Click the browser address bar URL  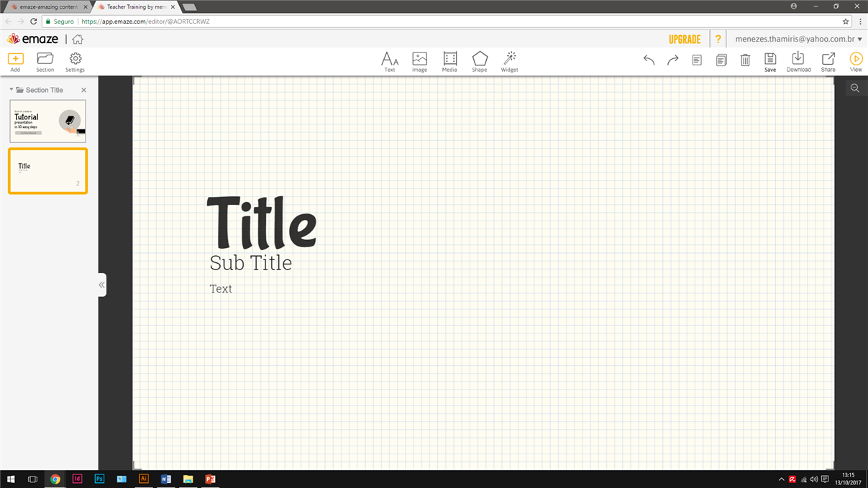146,22
